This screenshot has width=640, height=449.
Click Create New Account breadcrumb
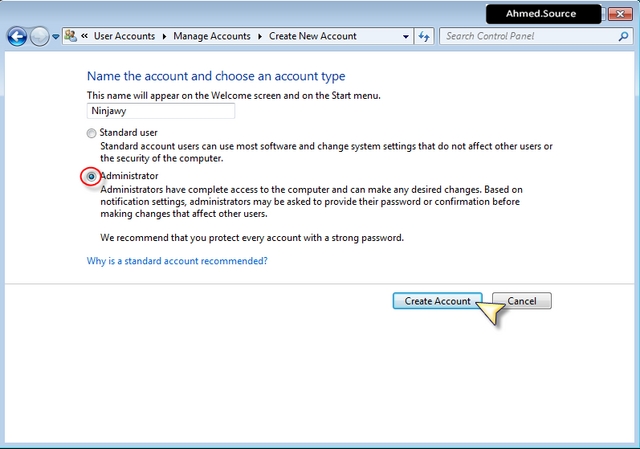[x=313, y=36]
